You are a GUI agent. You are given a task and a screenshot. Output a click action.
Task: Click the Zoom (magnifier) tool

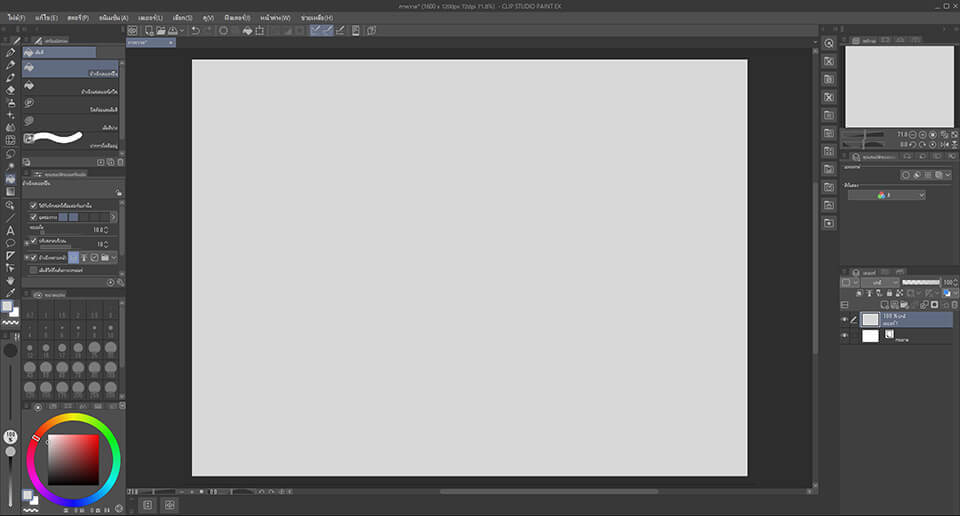[x=11, y=204]
